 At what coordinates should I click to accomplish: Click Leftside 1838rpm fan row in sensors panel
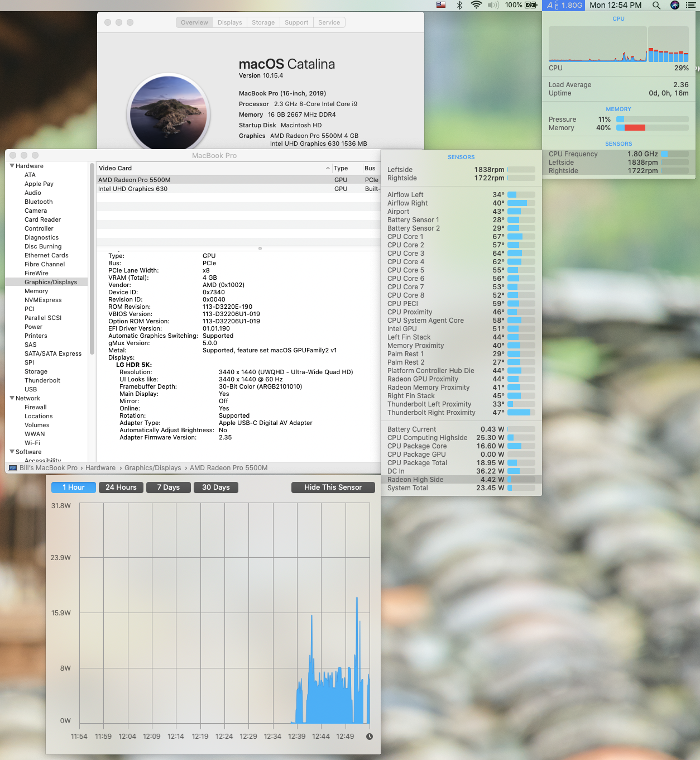point(461,170)
